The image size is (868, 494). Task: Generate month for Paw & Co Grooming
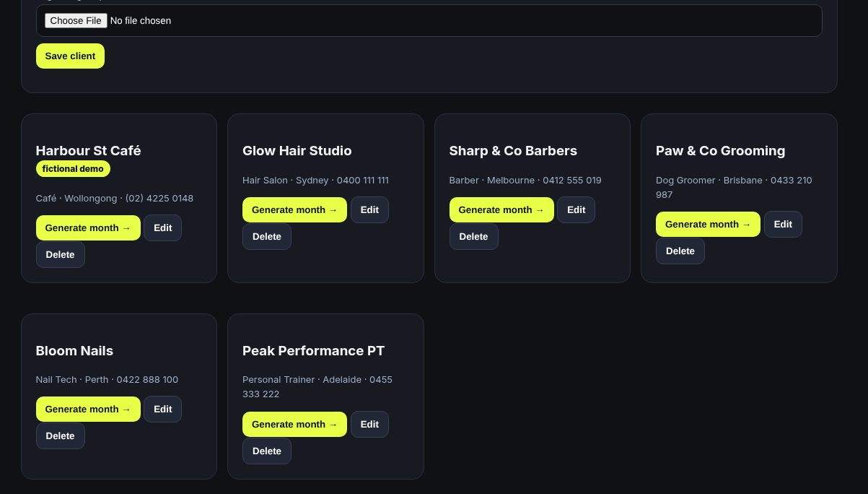pyautogui.click(x=708, y=225)
